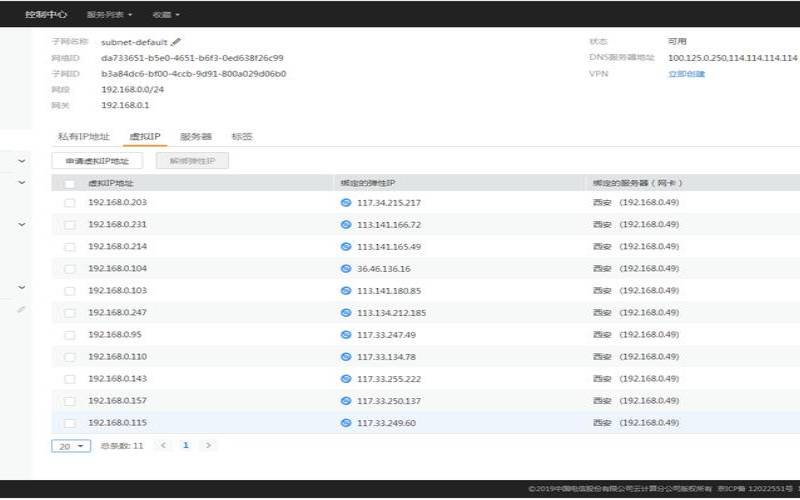Click the elastic IP icon beside 36.46.136.16

click(346, 269)
